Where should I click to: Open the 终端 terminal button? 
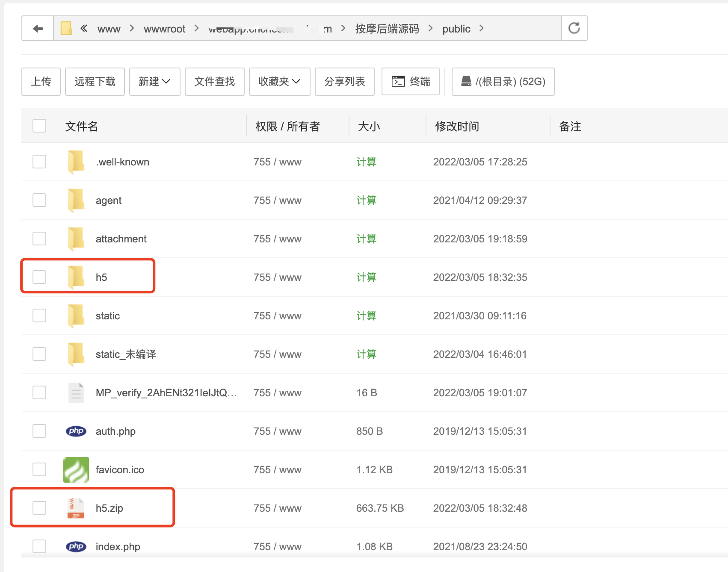tap(411, 82)
